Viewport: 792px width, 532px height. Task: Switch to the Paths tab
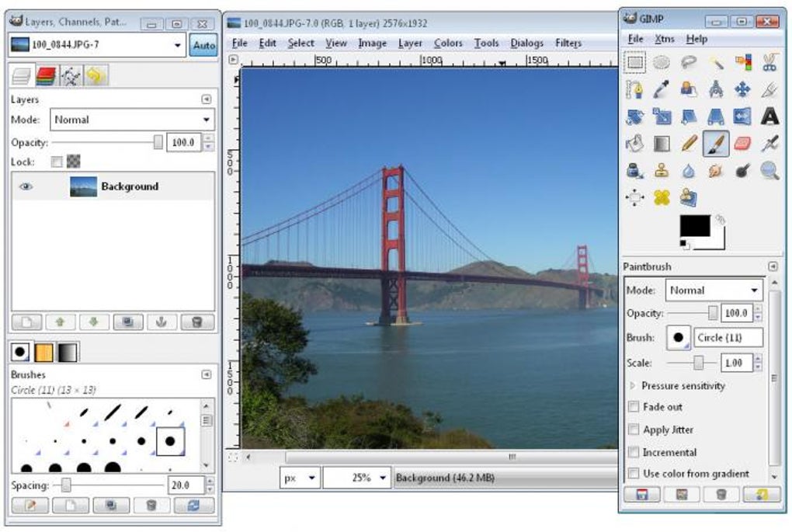71,76
